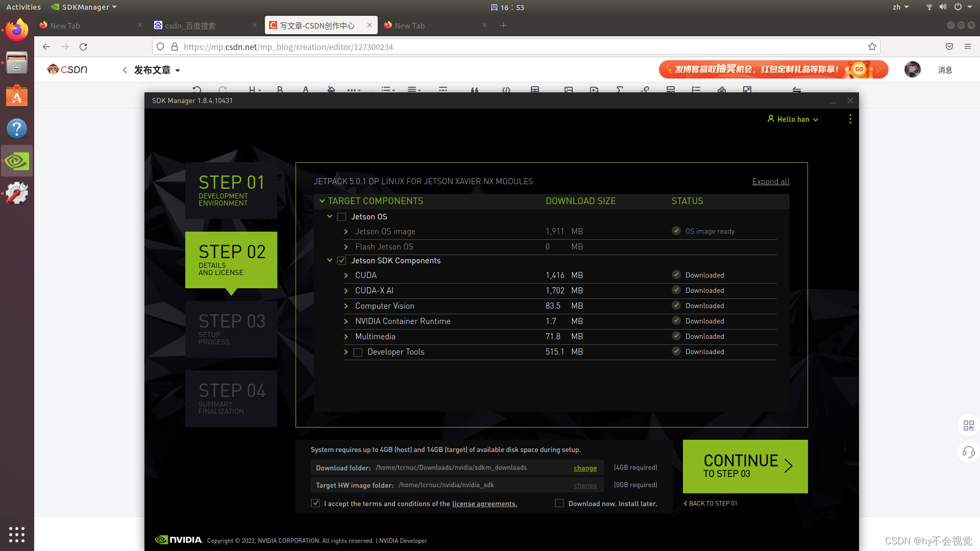980x551 pixels.
Task: Bookmark this page with the star icon
Action: tap(872, 47)
